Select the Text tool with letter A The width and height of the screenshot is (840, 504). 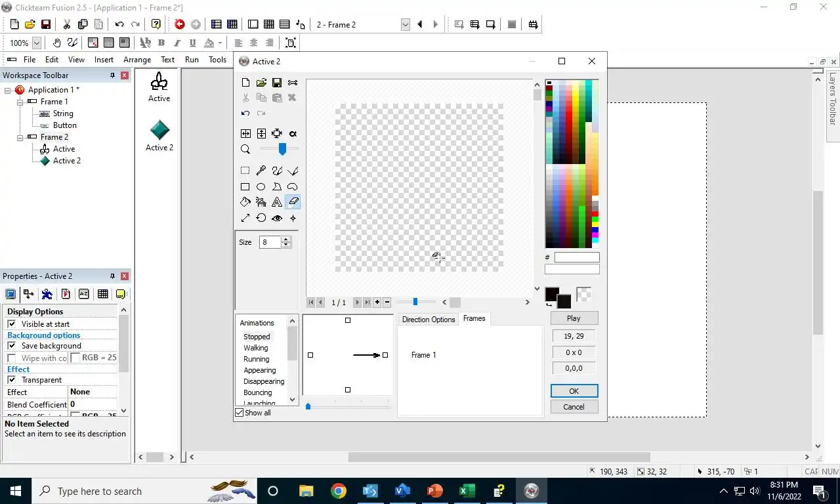(x=277, y=202)
